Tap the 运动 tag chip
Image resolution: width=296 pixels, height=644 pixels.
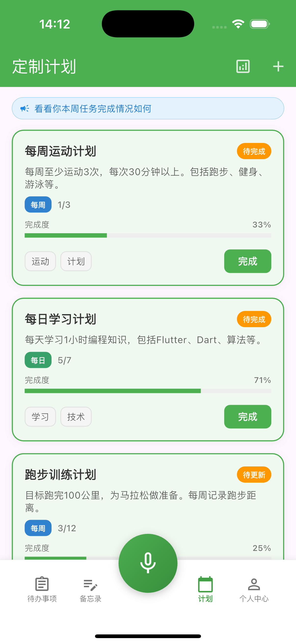point(40,262)
